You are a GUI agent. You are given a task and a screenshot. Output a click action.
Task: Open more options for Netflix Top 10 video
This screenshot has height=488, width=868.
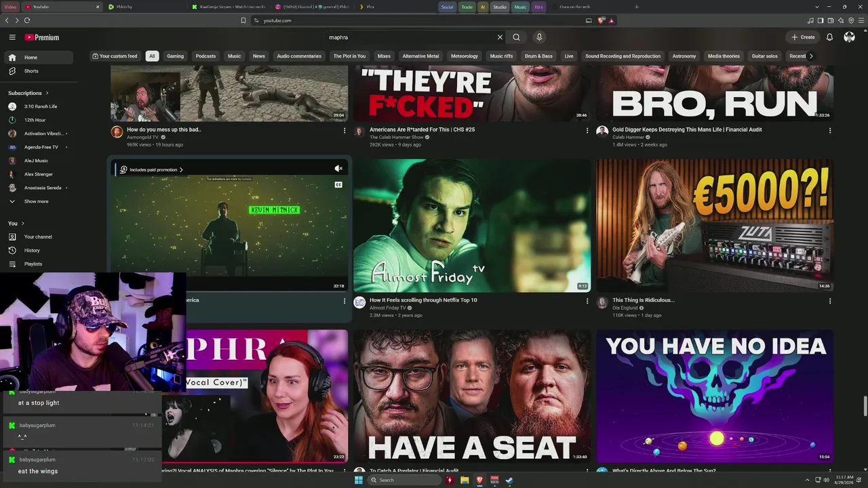[x=587, y=301]
